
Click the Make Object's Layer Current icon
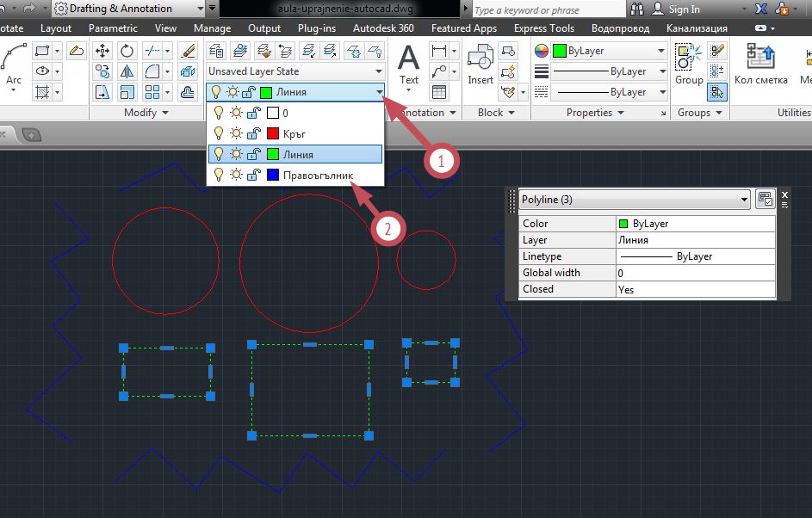239,51
